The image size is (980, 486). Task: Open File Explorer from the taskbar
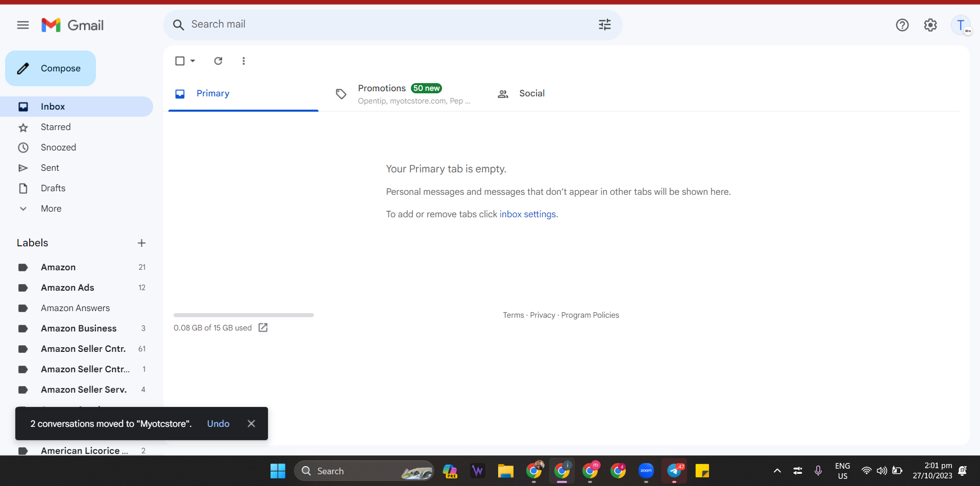point(505,471)
